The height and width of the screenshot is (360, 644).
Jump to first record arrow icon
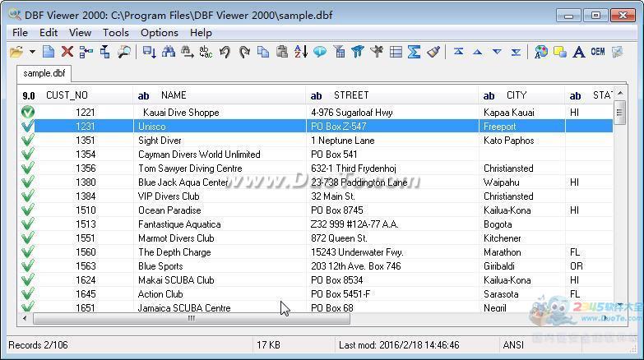(x=458, y=52)
